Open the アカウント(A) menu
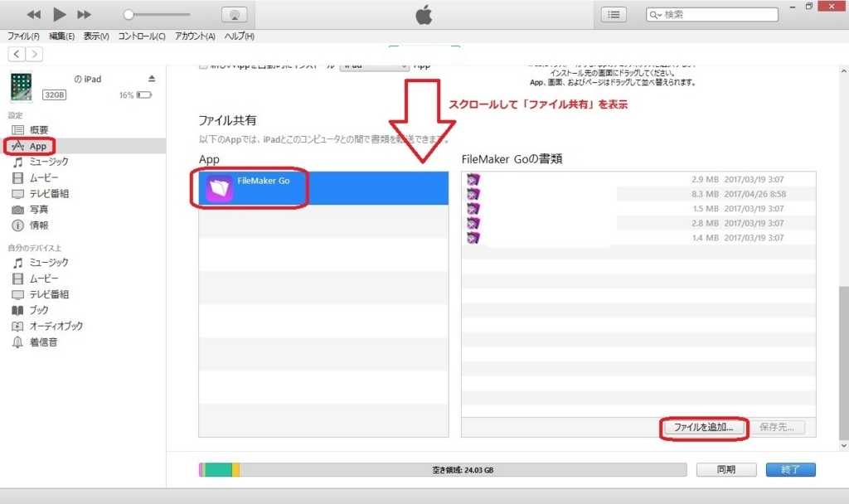Viewport: 849px width, 504px height. click(195, 36)
